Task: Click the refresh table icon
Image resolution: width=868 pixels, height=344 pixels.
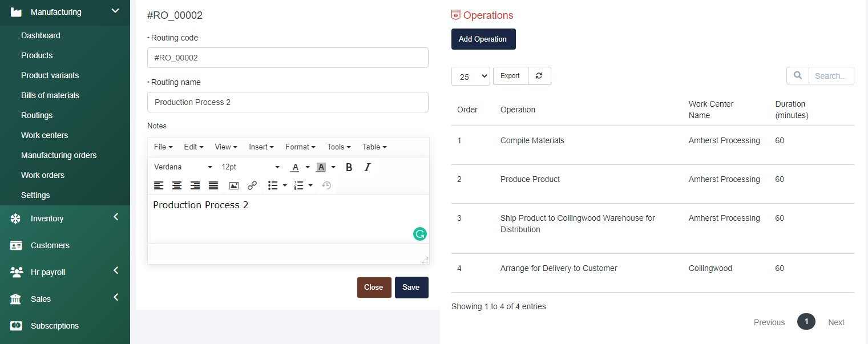Action: click(539, 76)
